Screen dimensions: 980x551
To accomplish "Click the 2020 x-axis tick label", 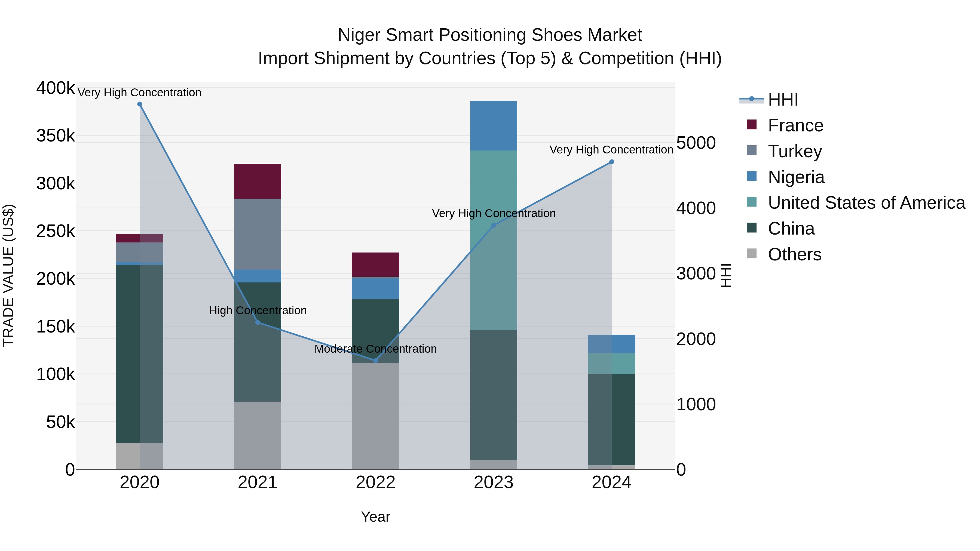I will point(140,482).
